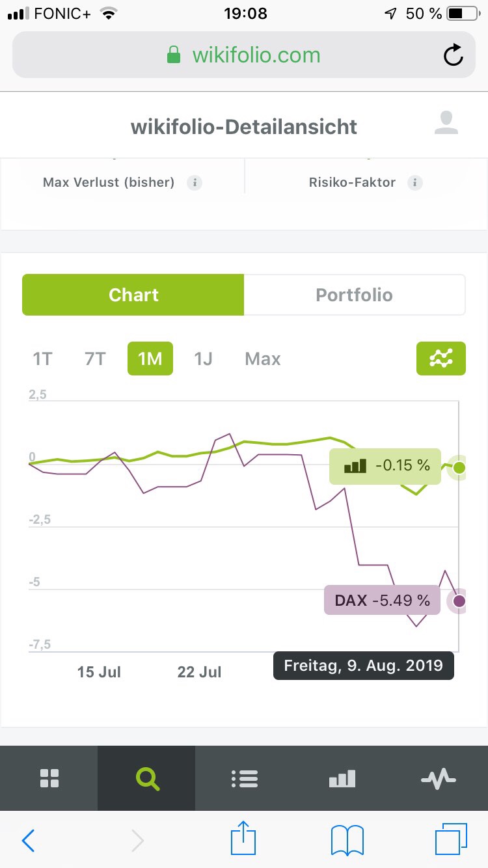Open the activity pulse icon
The width and height of the screenshot is (488, 868).
pyautogui.click(x=439, y=778)
